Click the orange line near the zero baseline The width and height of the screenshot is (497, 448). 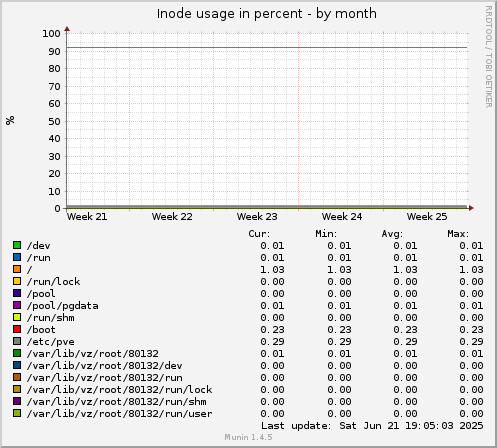click(267, 206)
